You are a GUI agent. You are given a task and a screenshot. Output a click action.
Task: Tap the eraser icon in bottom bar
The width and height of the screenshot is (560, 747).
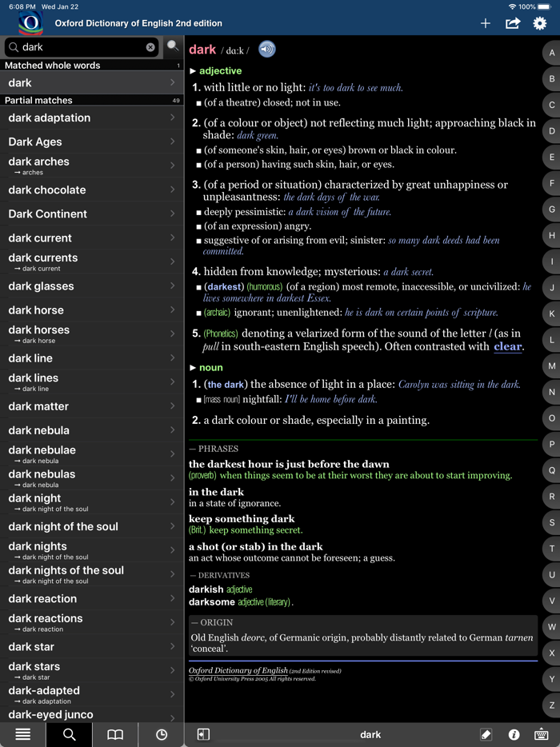point(486,735)
